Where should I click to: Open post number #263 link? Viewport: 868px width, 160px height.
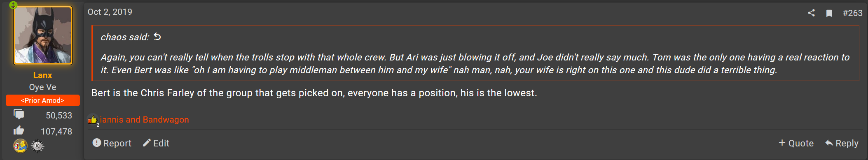pyautogui.click(x=852, y=13)
